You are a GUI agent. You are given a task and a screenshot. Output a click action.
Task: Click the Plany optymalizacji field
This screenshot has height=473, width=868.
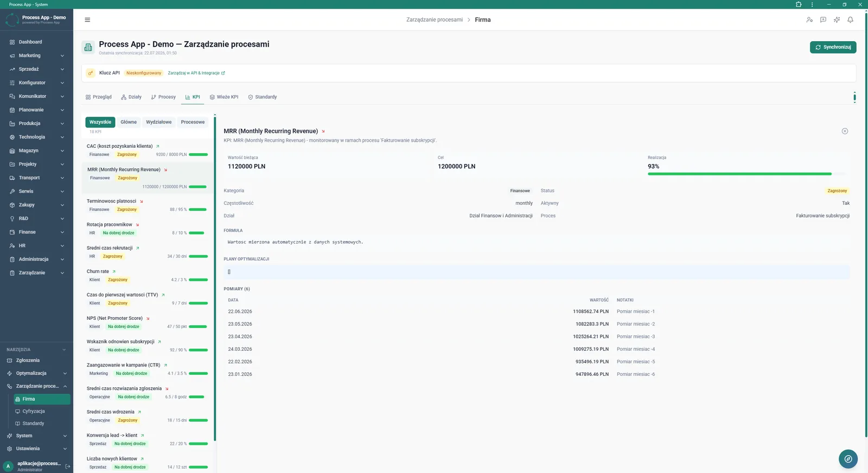[x=537, y=272]
